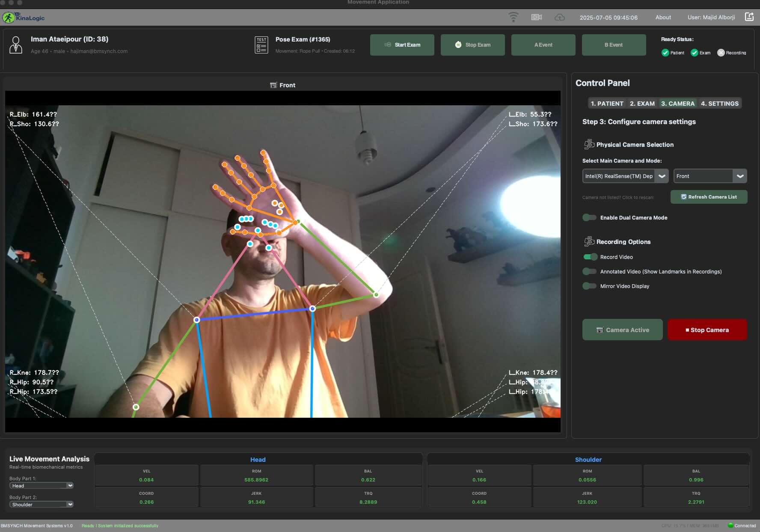Click the cloud upload icon
Image resolution: width=760 pixels, height=532 pixels.
coord(559,17)
